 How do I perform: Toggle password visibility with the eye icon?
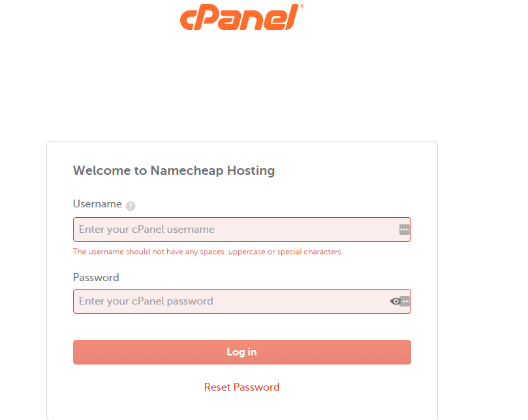point(395,301)
